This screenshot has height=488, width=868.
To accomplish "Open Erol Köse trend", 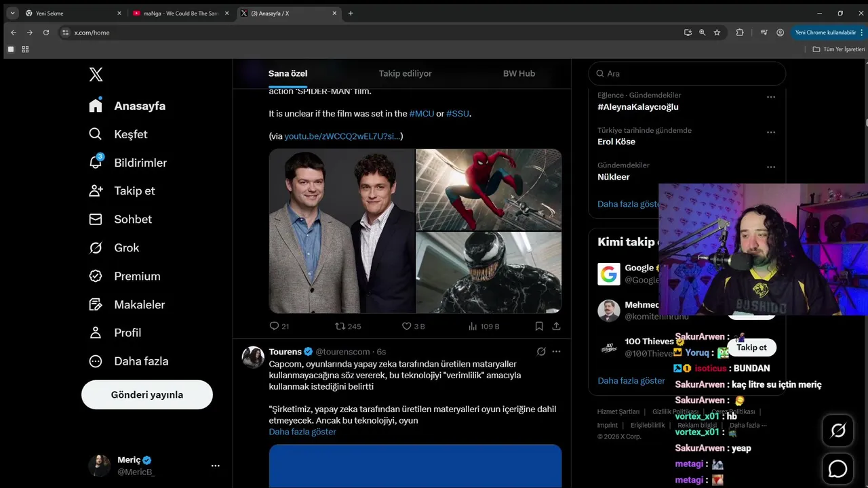I will click(616, 142).
